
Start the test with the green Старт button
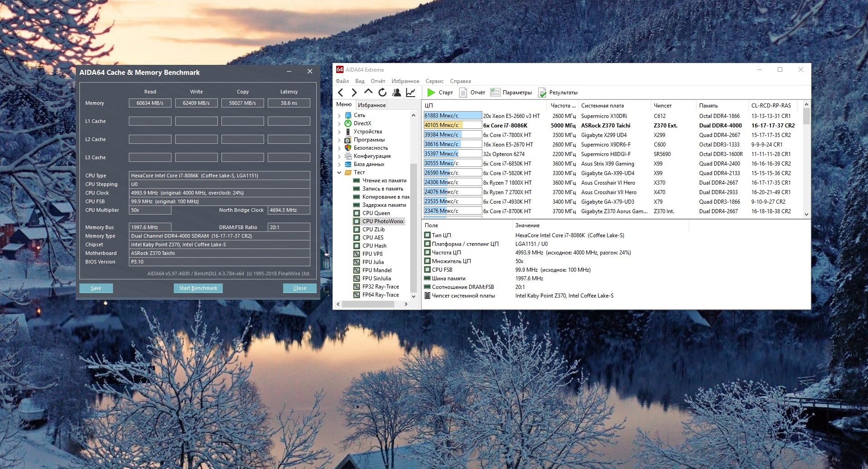coord(440,93)
